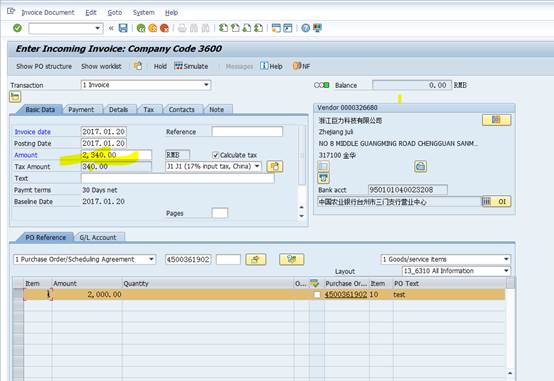Open the Invoice Document menu
The image size is (554, 381).
48,12
